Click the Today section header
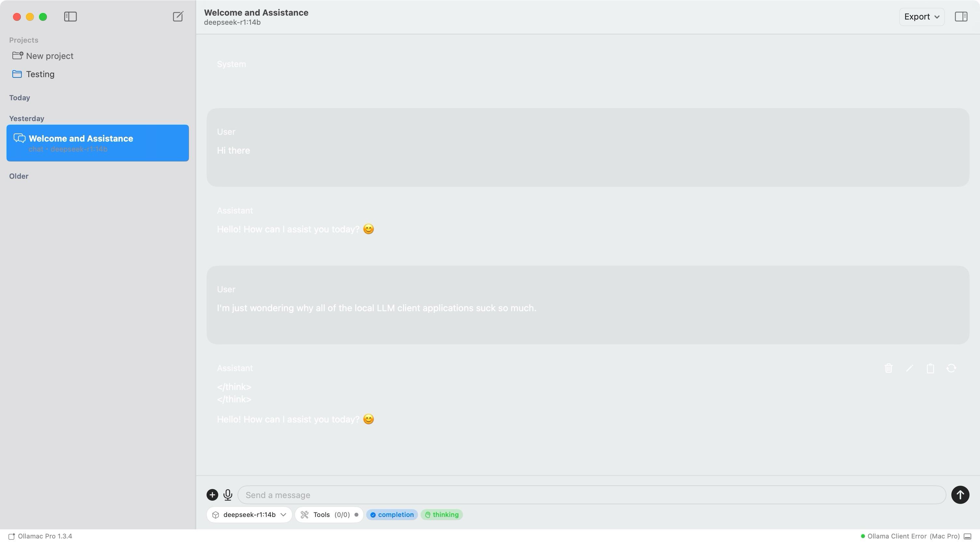Image resolution: width=980 pixels, height=543 pixels. 20,98
